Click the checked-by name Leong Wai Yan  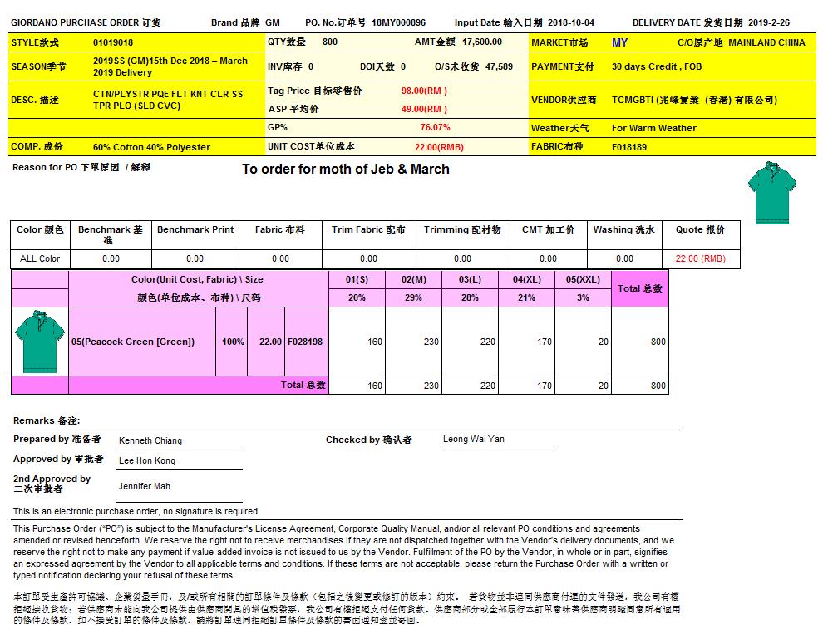tap(473, 439)
